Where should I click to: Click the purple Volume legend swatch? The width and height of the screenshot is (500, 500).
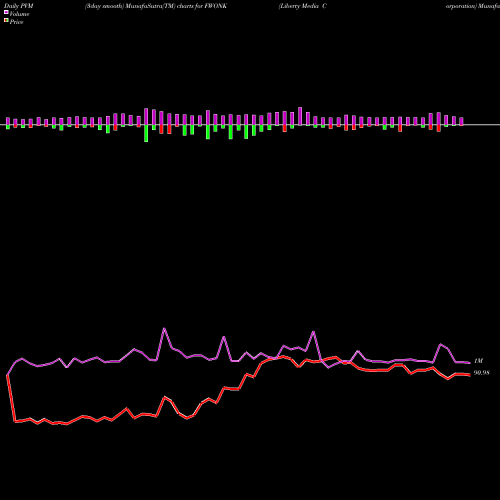click(x=6, y=12)
